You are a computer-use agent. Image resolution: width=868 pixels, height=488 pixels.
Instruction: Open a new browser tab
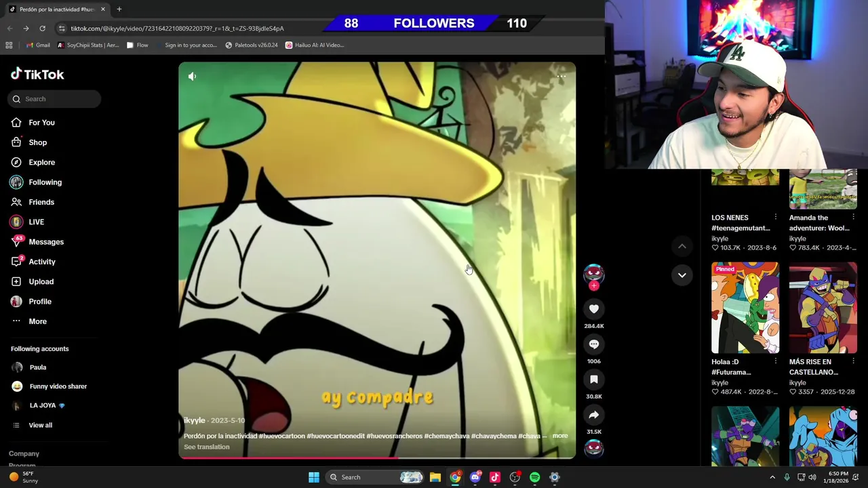[x=119, y=9]
